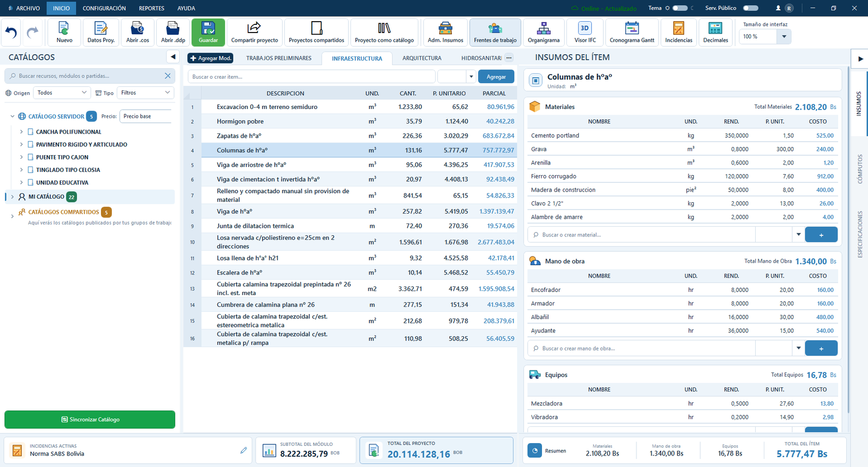868x467 pixels.
Task: Open the CONFIGURACIÓN menu
Action: click(x=104, y=8)
